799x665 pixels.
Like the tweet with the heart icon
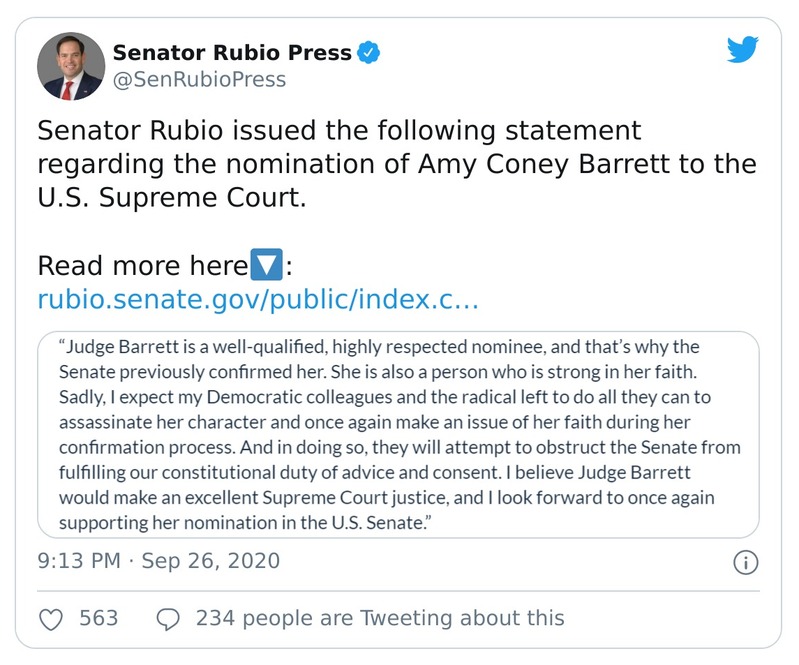[51, 618]
